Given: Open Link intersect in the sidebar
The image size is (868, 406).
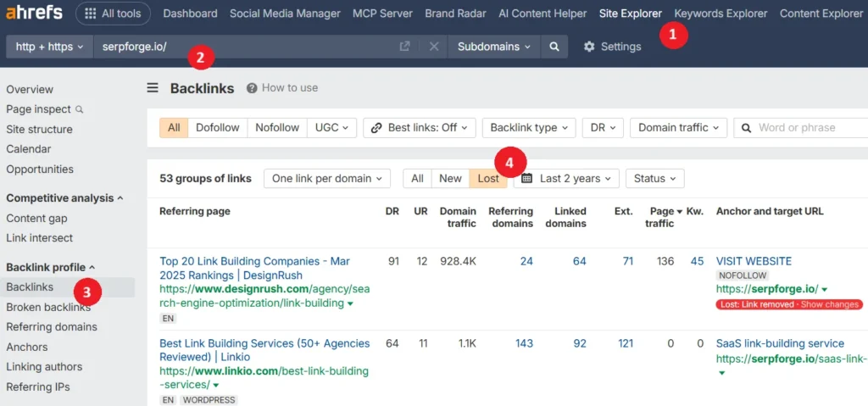Looking at the screenshot, I should 39,238.
